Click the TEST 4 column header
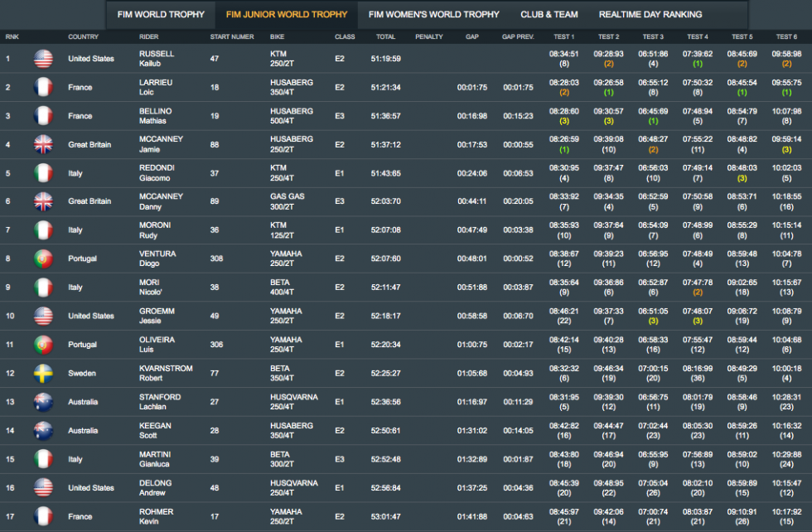 pyautogui.click(x=698, y=36)
